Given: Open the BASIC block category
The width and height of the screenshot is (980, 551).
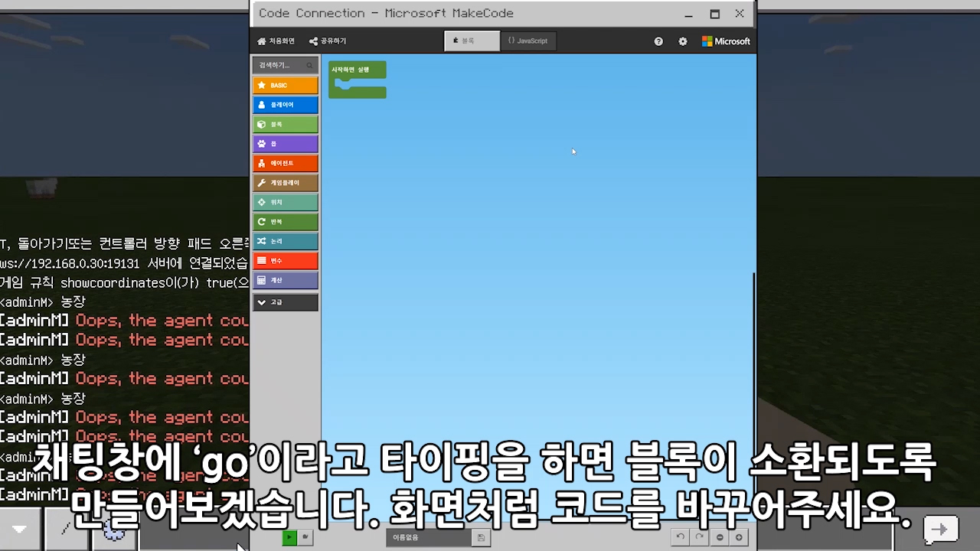Looking at the screenshot, I should 285,85.
